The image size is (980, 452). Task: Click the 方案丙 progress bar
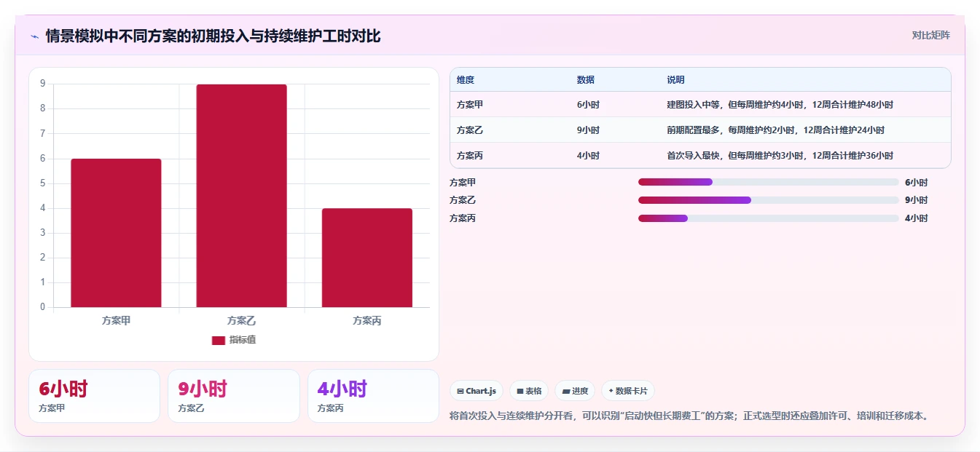[x=769, y=218]
